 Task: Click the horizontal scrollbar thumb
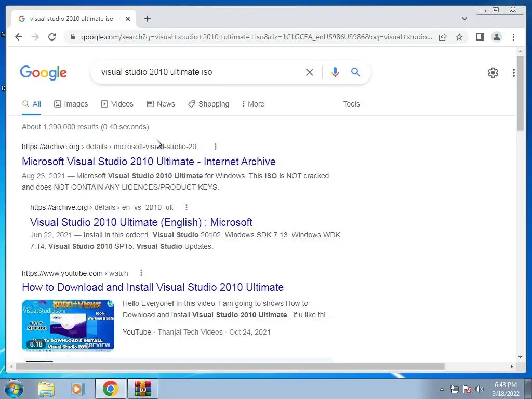pyautogui.click(x=230, y=366)
